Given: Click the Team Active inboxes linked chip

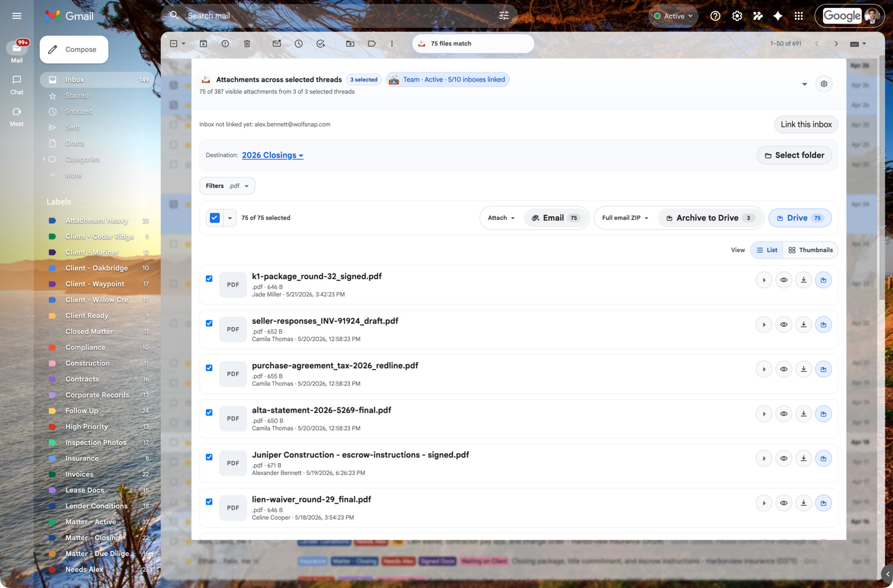Looking at the screenshot, I should pyautogui.click(x=447, y=80).
